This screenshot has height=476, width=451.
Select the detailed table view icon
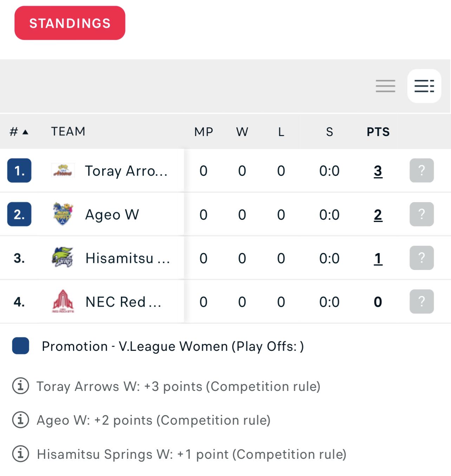click(x=424, y=86)
